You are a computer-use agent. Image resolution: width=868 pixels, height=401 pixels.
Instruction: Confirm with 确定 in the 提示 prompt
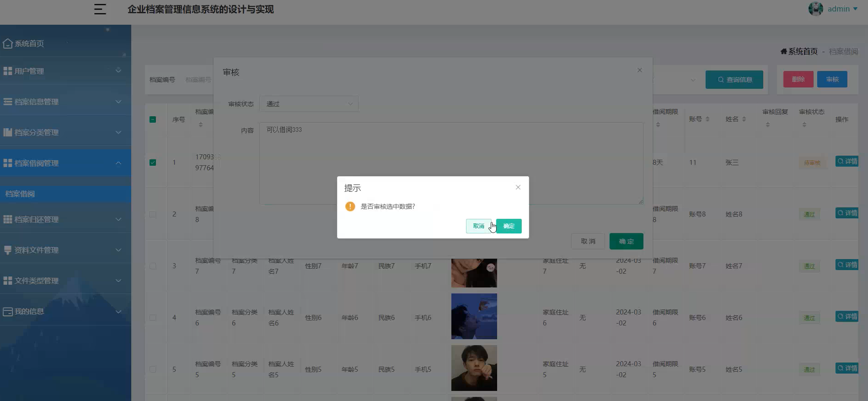[509, 226]
